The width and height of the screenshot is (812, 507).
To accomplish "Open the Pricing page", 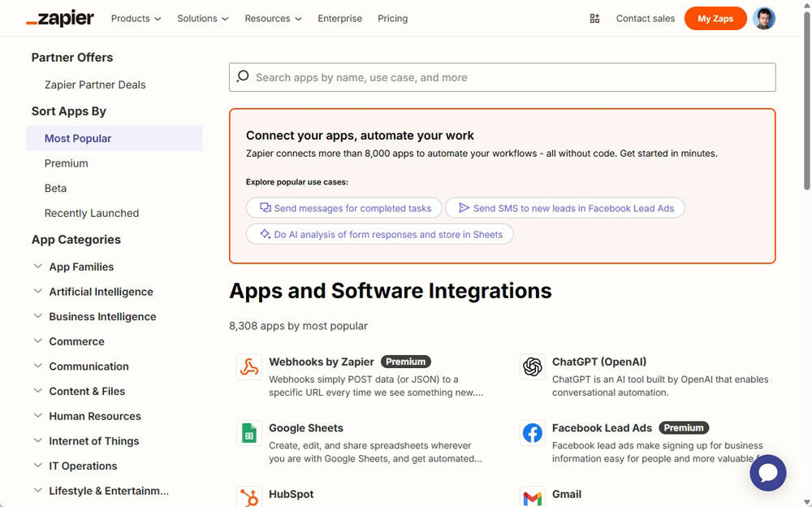I will pyautogui.click(x=392, y=19).
